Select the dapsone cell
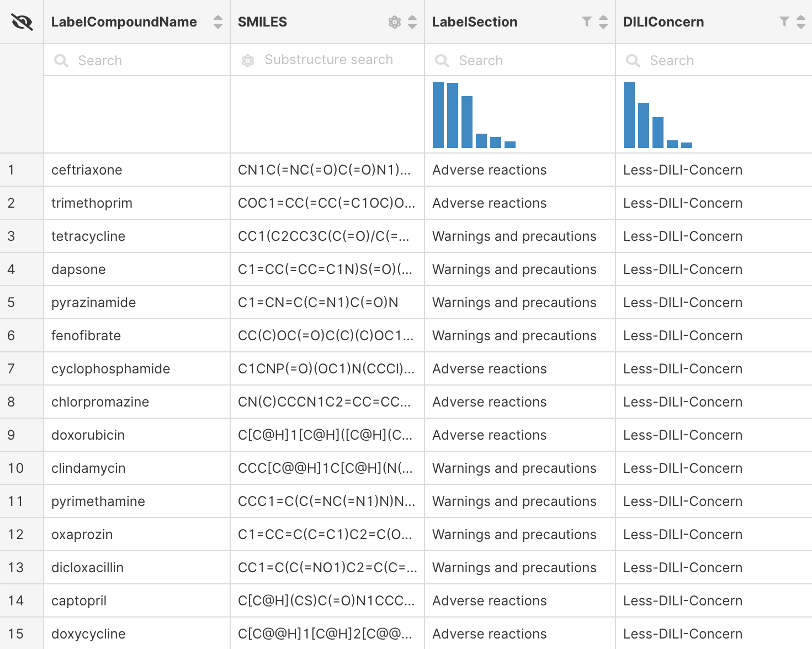Image resolution: width=812 pixels, height=649 pixels. click(137, 269)
